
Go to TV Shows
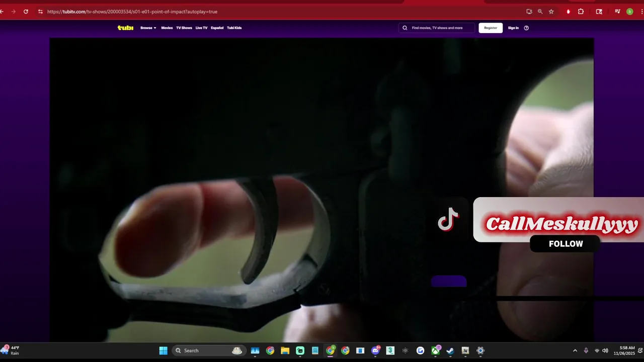(184, 28)
